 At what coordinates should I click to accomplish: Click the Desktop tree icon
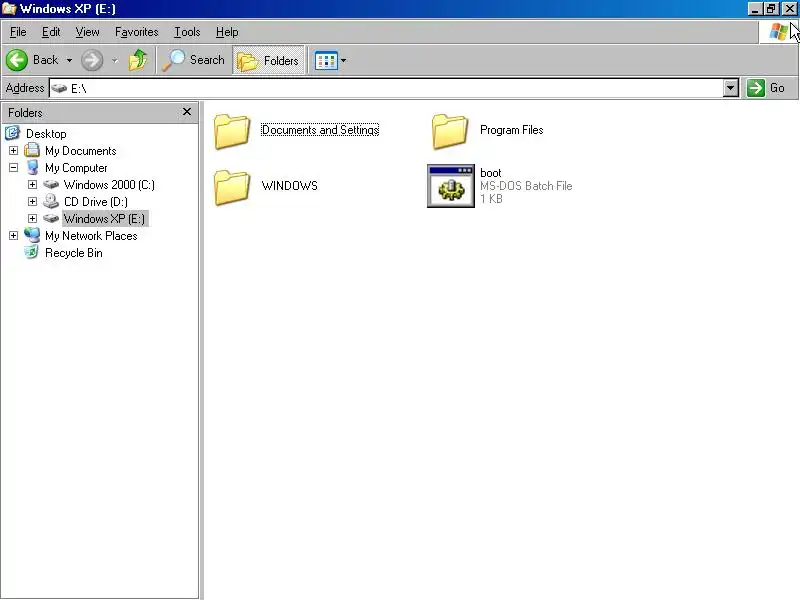13,133
